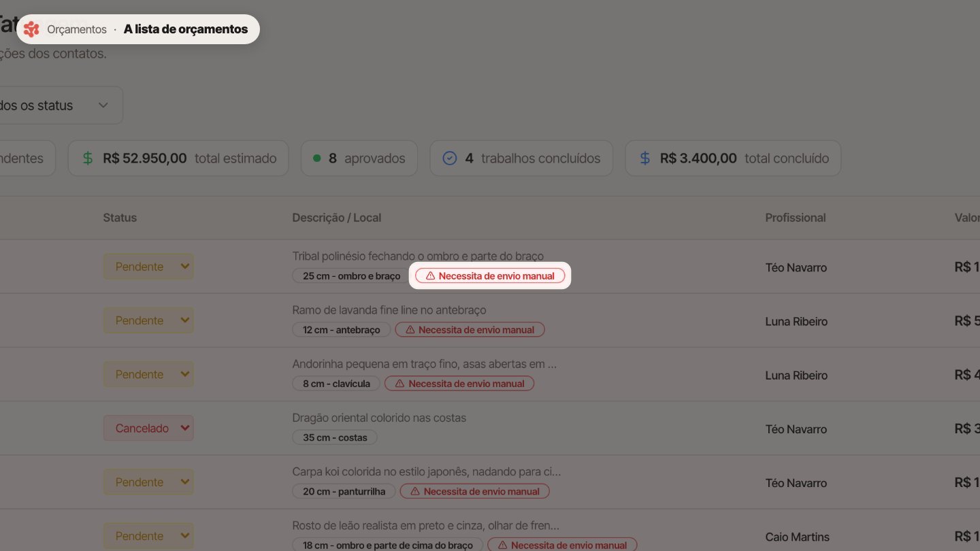
Task: Open Pendente status dropdown for Tribal polinésio row
Action: 148,267
